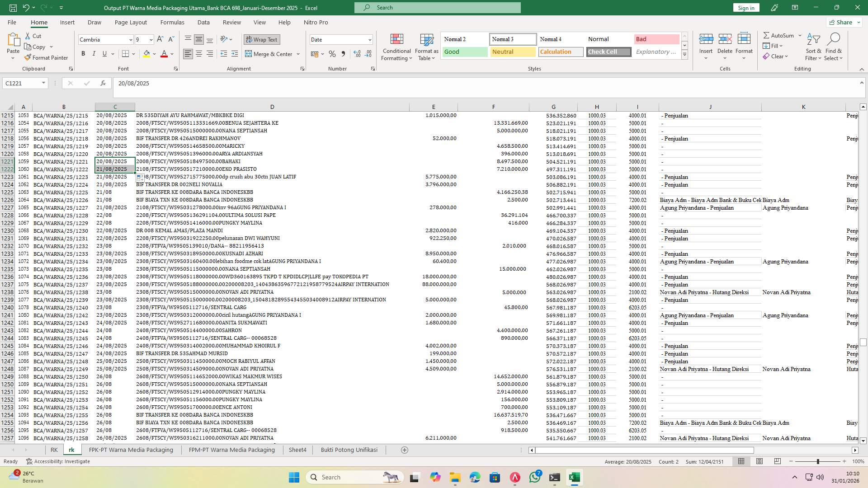
Task: Open Conditional Formatting options
Action: pyautogui.click(x=396, y=47)
